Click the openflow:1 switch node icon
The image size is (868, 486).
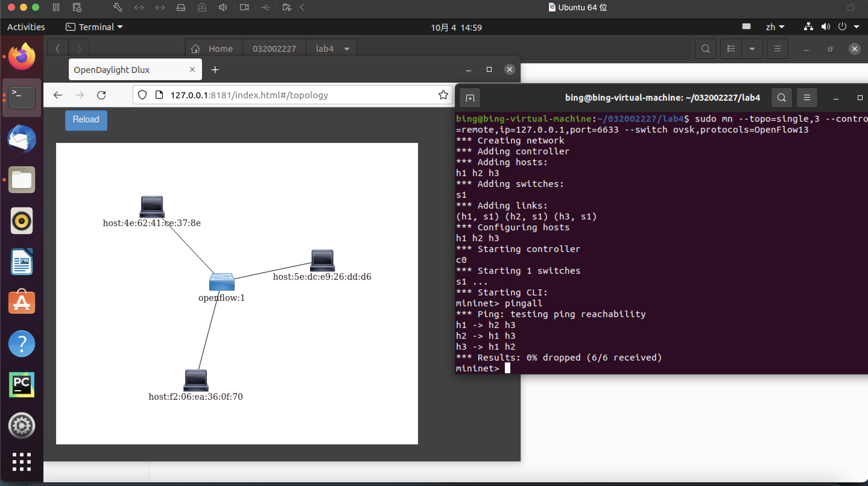pos(221,282)
